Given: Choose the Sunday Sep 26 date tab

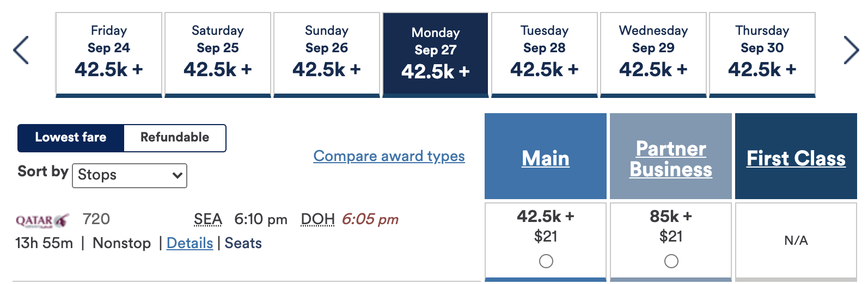Looking at the screenshot, I should [327, 54].
